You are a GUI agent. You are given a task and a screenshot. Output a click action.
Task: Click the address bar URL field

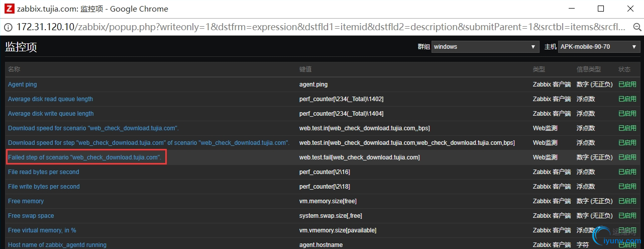321,27
